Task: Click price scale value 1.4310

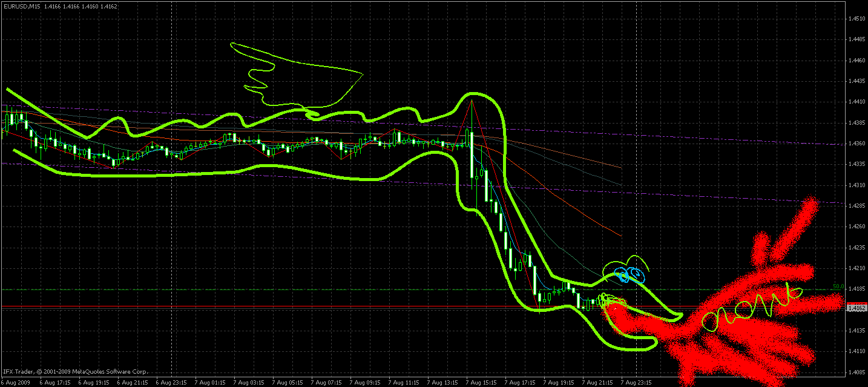Action: pyautogui.click(x=856, y=185)
